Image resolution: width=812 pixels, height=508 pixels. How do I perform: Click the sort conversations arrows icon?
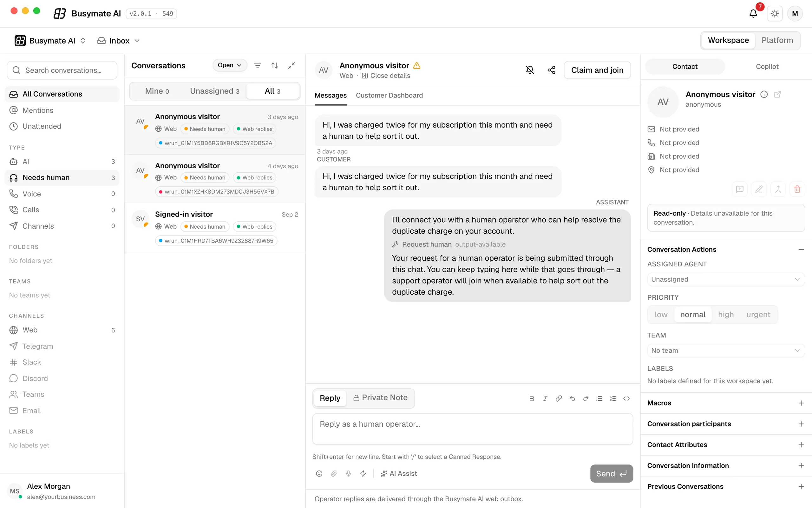point(274,65)
